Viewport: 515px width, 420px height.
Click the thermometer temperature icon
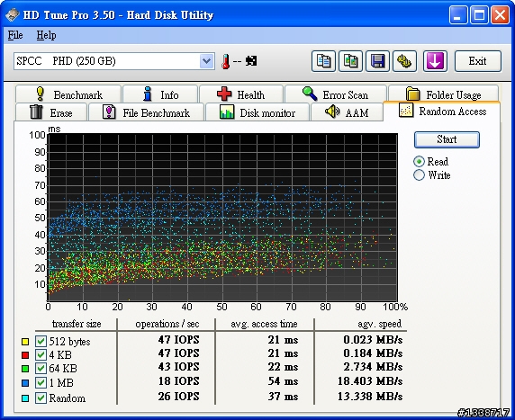pyautogui.click(x=225, y=61)
